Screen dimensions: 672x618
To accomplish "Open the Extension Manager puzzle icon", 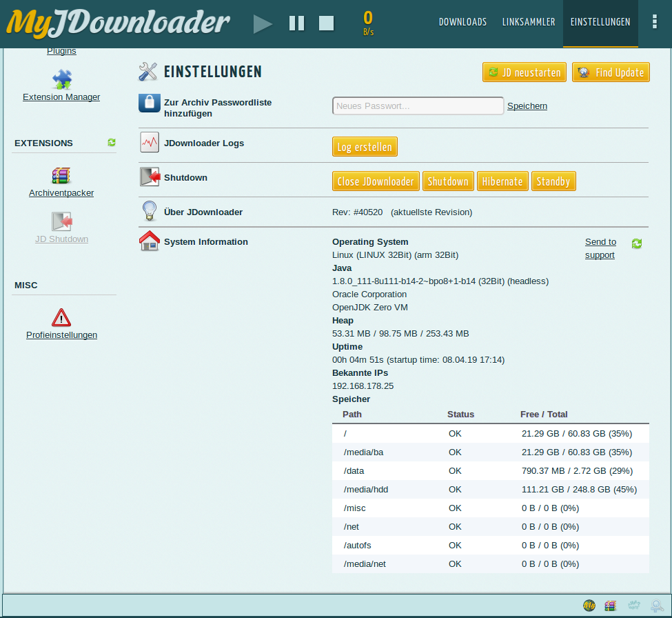I will pos(61,79).
